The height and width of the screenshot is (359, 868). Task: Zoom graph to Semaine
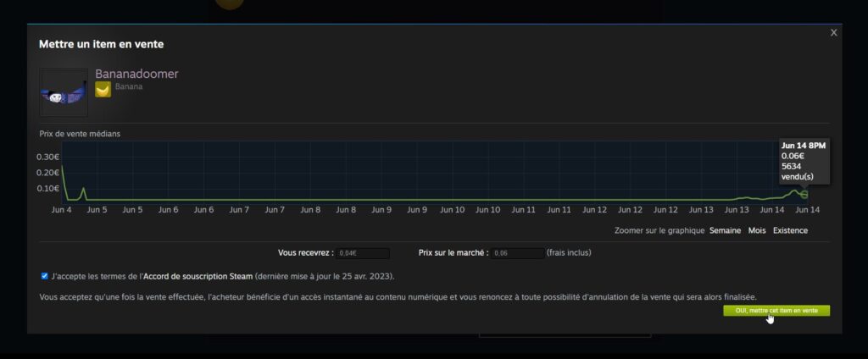pyautogui.click(x=726, y=230)
